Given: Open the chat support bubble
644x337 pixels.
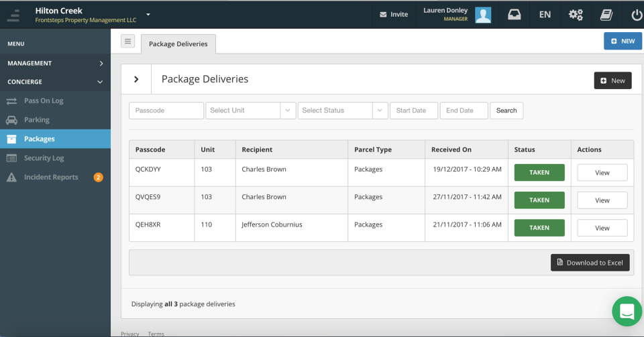Looking at the screenshot, I should [x=627, y=312].
